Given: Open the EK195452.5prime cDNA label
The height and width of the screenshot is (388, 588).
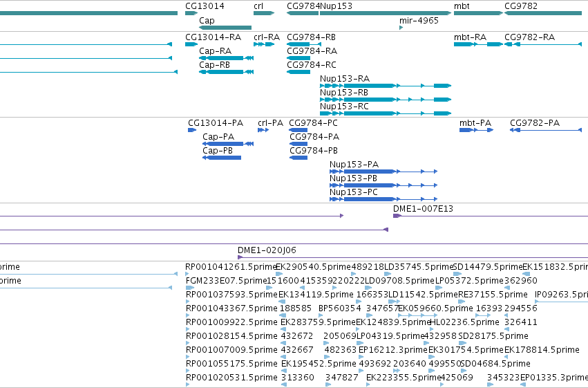Looking at the screenshot, I should coord(319,364).
